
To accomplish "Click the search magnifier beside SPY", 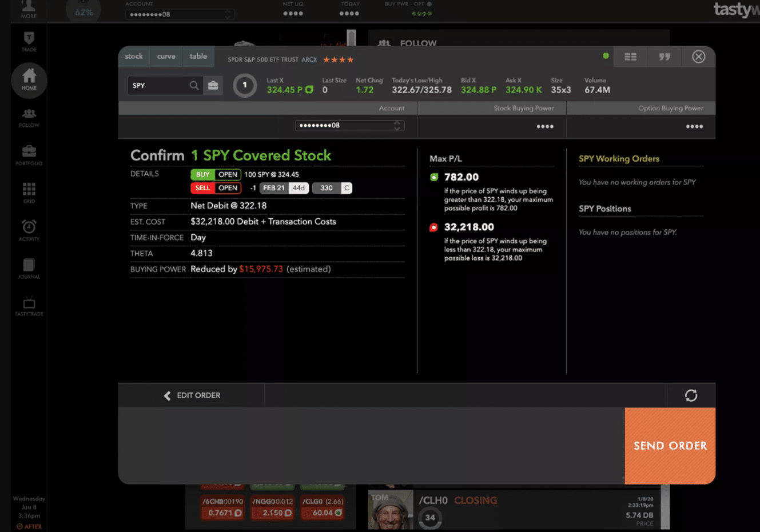I will tap(194, 86).
